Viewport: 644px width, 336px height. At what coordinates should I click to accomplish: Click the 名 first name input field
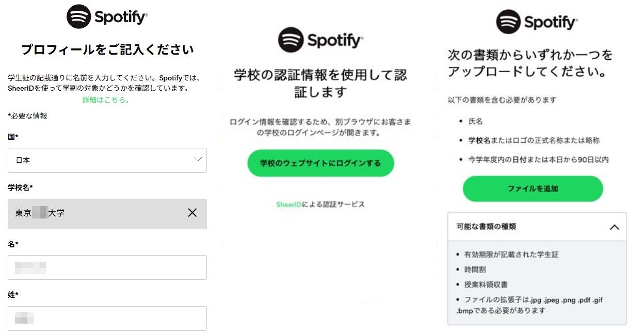[x=107, y=267]
